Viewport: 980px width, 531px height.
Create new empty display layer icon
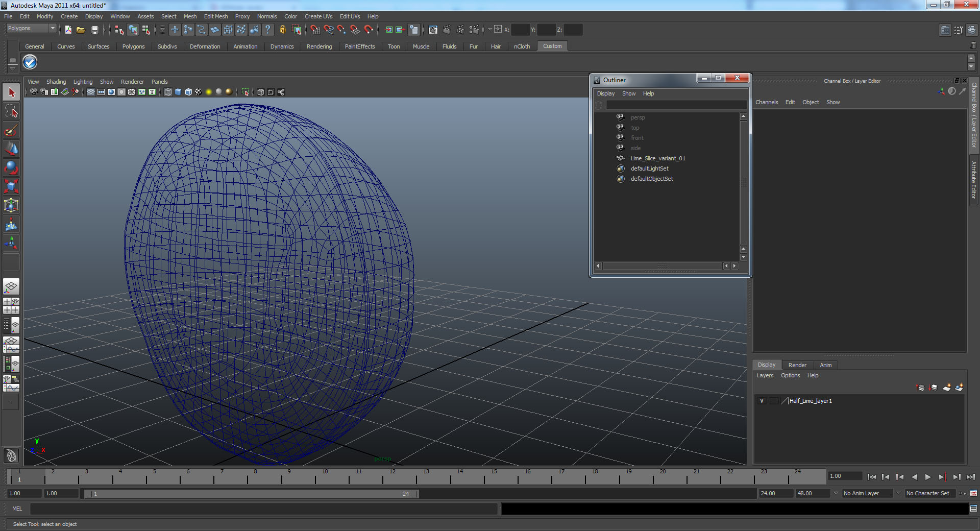(x=946, y=388)
